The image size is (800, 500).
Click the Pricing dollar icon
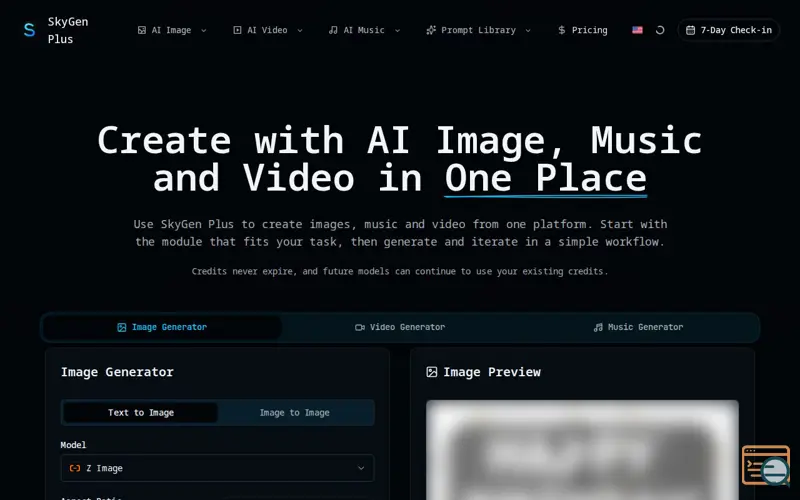(x=562, y=30)
